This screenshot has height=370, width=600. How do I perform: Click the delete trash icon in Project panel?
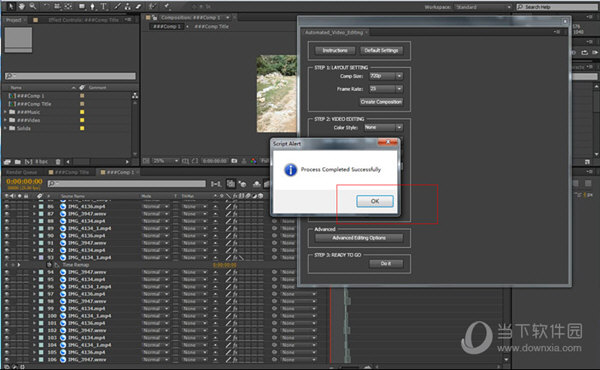click(58, 162)
